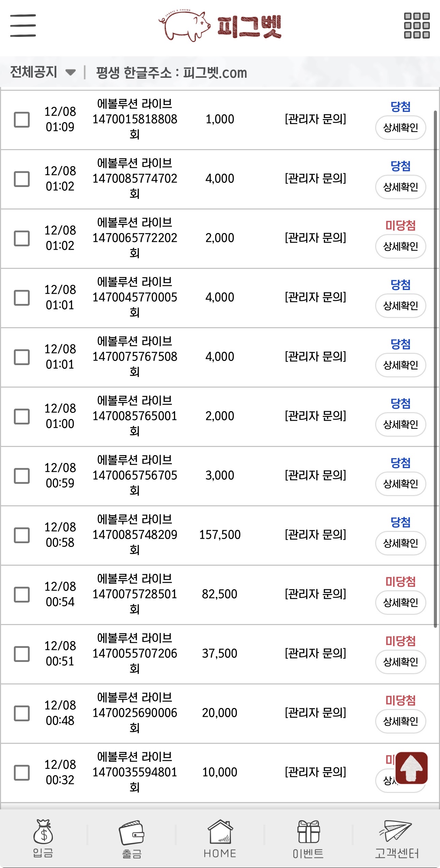The height and width of the screenshot is (868, 440).
Task: Tap the 평생 한글주소 notice text
Action: pos(172,73)
